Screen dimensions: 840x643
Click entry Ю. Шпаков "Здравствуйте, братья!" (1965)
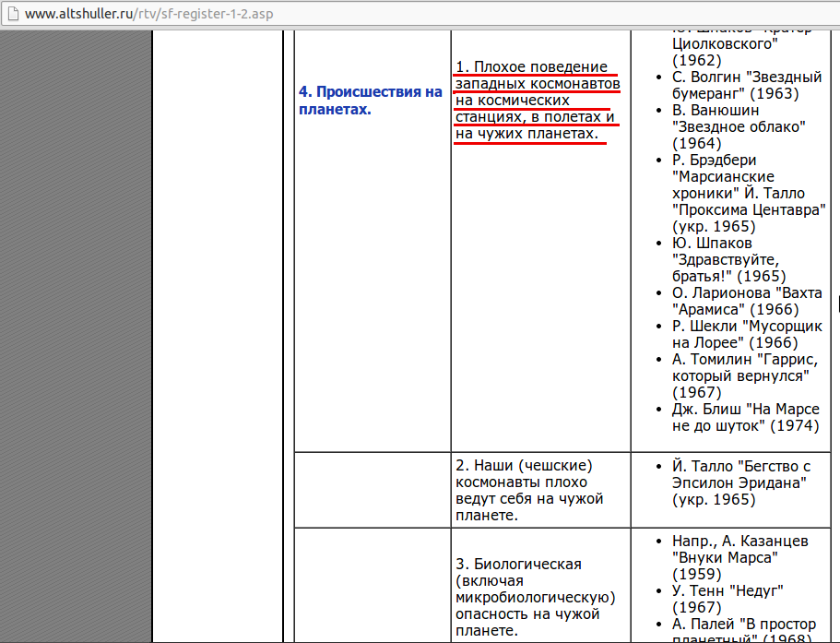(x=729, y=259)
